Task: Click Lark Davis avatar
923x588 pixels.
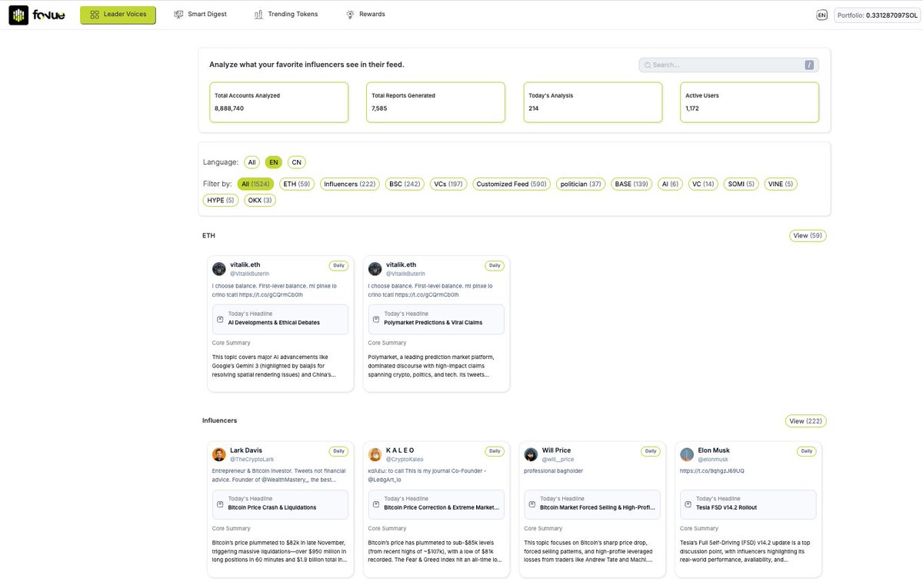Action: point(219,454)
